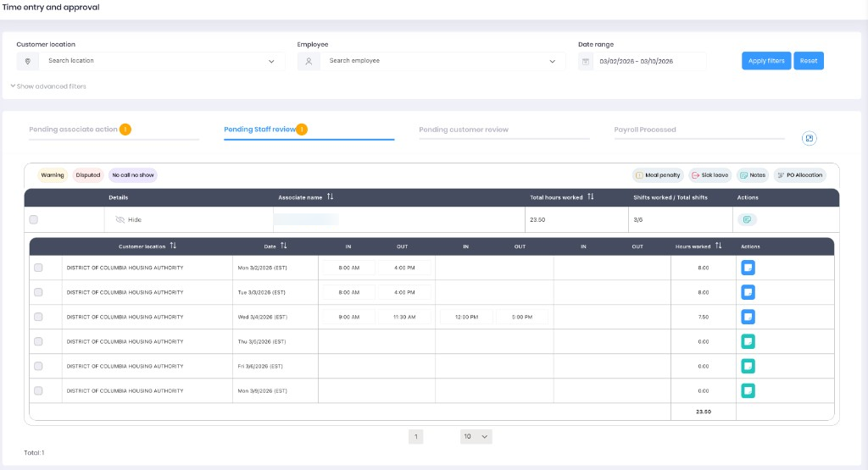This screenshot has height=470, width=868.
Task: Open notes for Mon 3/9/2026 row
Action: point(748,390)
